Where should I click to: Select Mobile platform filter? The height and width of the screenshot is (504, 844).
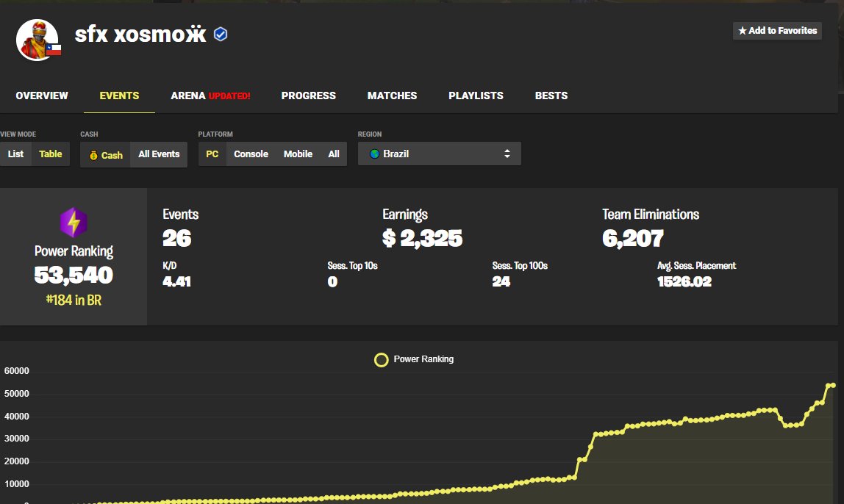pos(298,154)
